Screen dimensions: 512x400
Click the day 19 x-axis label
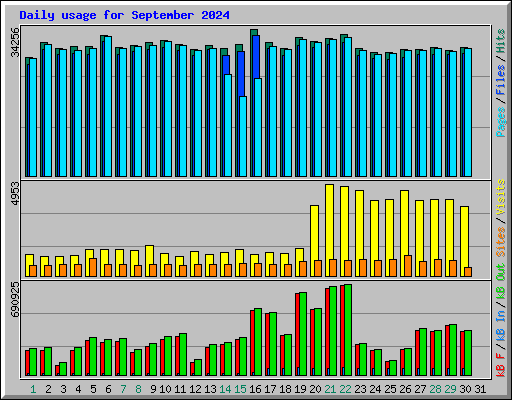(300, 389)
